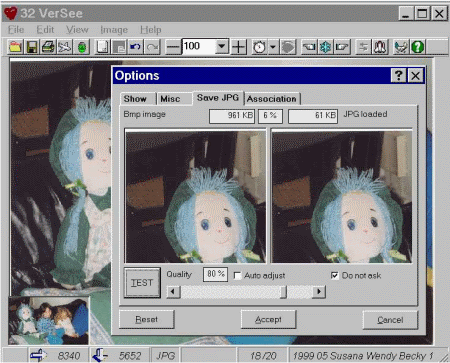The image size is (450, 363).
Task: Click the plus zoom in button
Action: (x=239, y=47)
